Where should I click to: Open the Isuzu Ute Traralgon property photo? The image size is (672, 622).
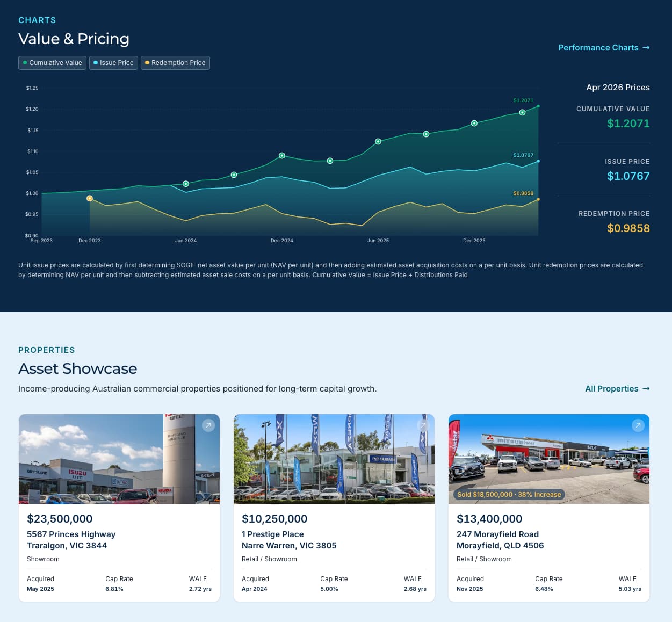coord(119,459)
